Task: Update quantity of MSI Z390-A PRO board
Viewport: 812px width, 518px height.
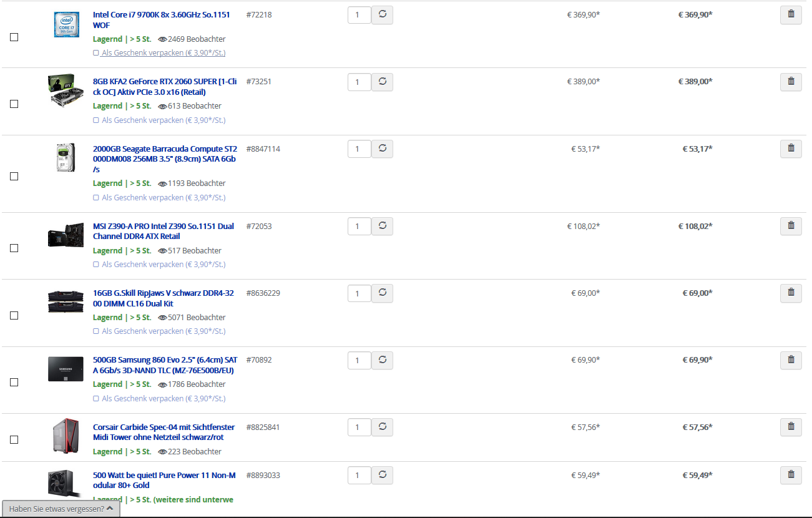Action: 382,226
